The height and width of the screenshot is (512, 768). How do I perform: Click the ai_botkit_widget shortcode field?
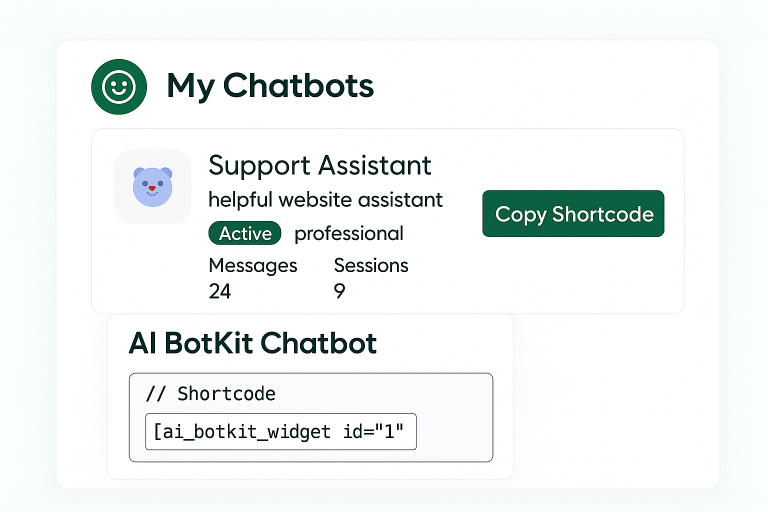280,432
